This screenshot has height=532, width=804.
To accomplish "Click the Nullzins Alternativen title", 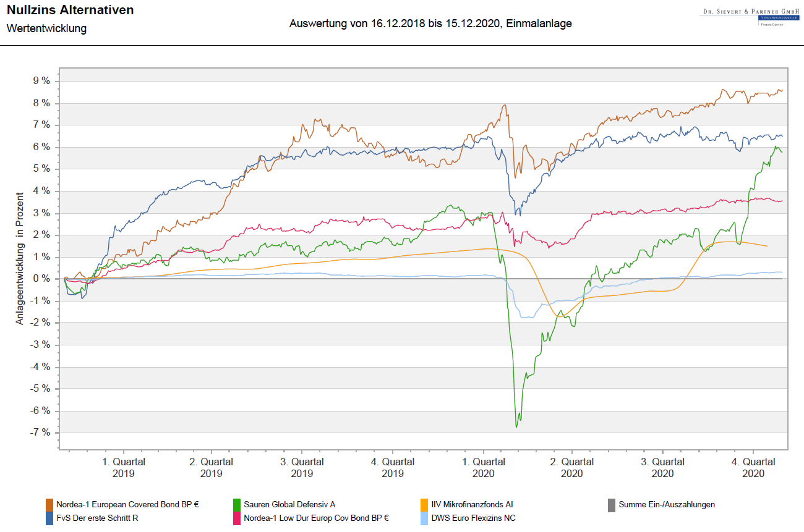I will coord(70,11).
